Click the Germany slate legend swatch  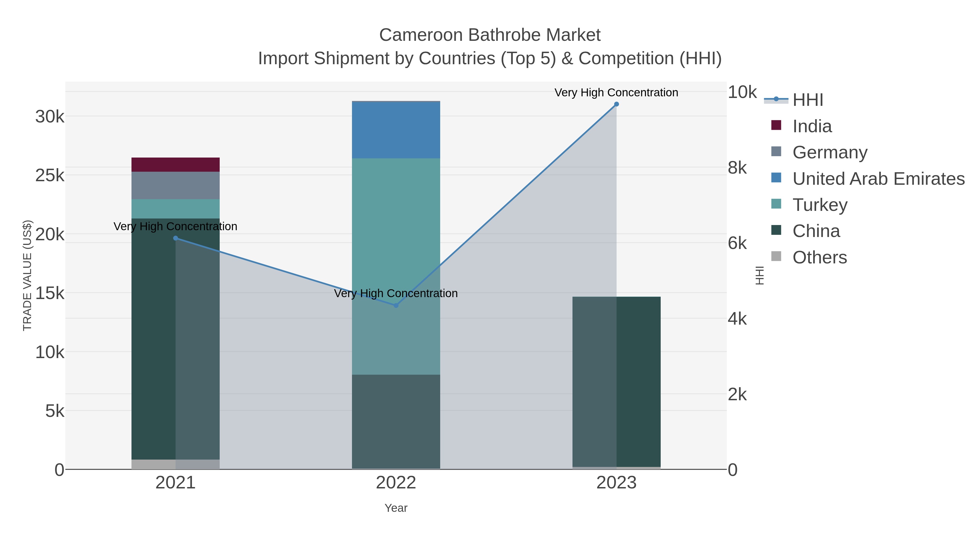point(776,151)
